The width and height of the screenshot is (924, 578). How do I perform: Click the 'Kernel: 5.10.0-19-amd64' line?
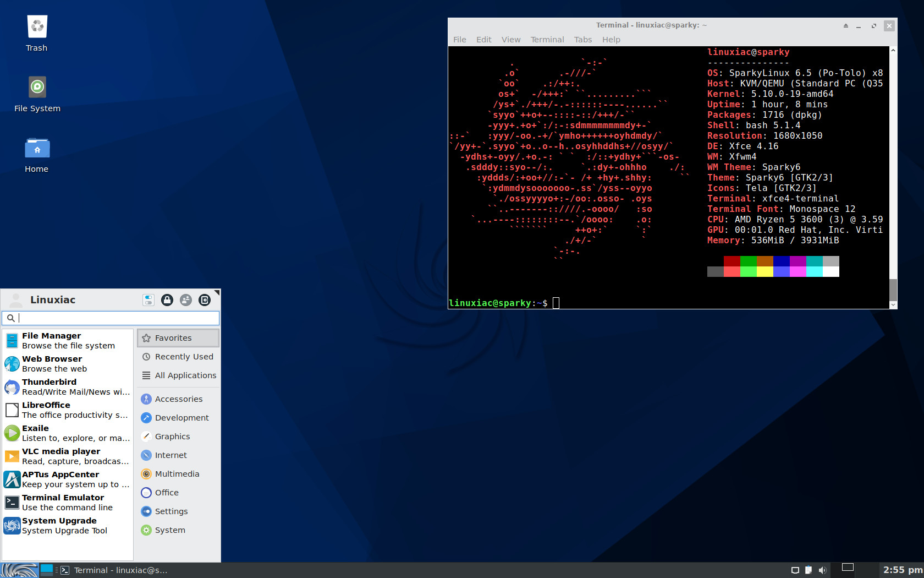[770, 94]
